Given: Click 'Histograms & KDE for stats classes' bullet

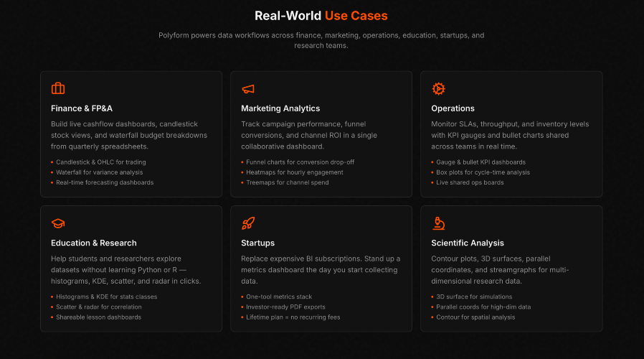Looking at the screenshot, I should pos(107,297).
